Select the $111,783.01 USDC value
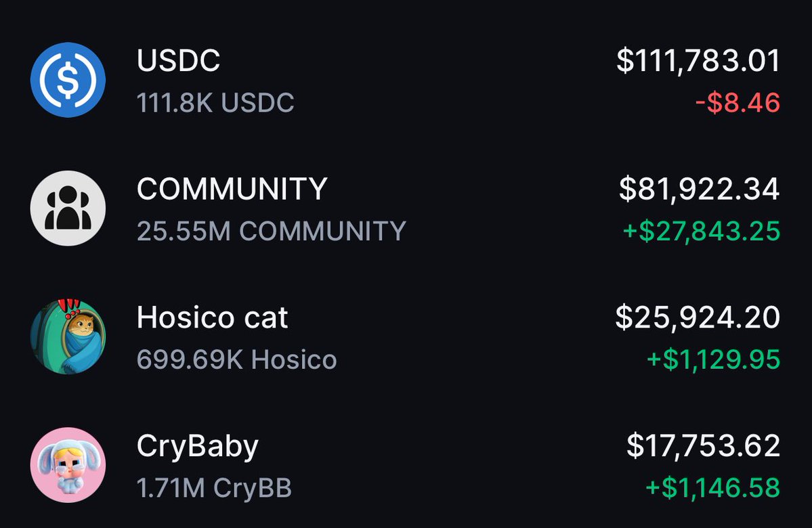Viewport: 812px width, 528px height. 698,60
